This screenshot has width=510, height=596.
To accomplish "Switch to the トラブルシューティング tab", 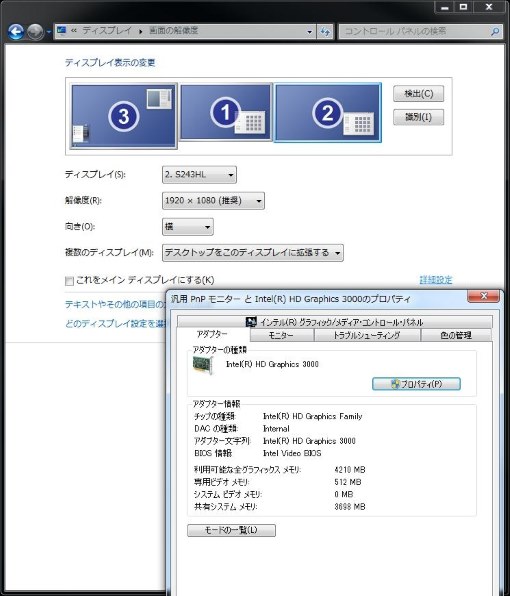I will coord(367,335).
